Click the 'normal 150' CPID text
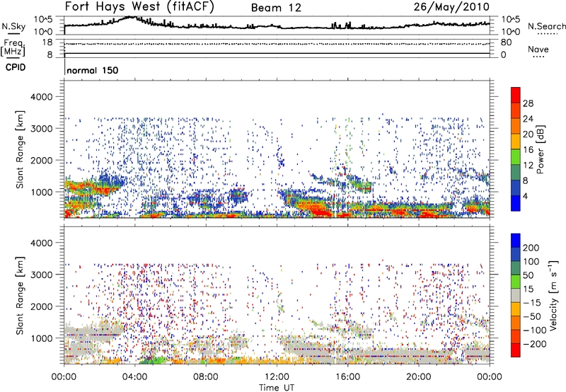Viewport: 566px width, 392px height. 93,70
